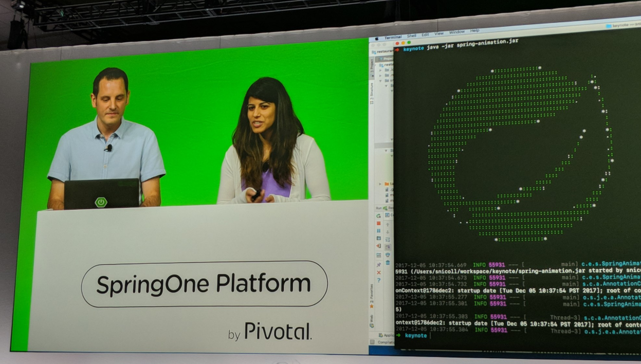This screenshot has width=641, height=364.
Task: Click the Restore Layout icon in the Run panel
Action: point(379,255)
